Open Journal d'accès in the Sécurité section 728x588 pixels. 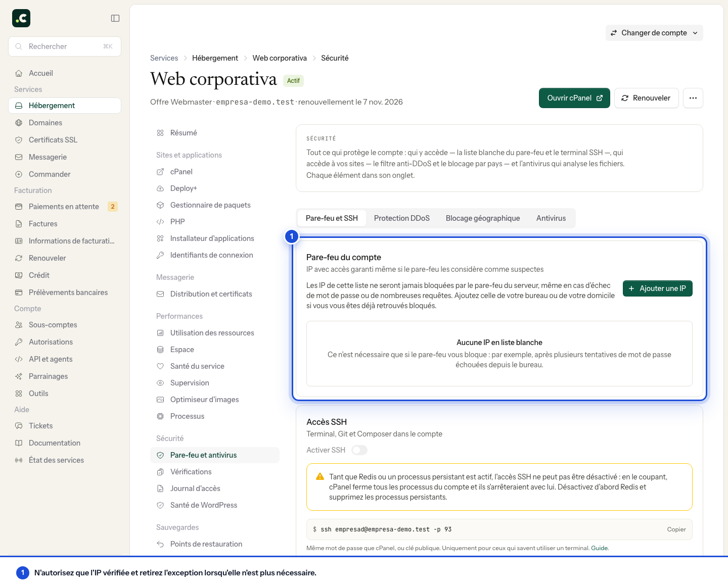(x=215, y=488)
